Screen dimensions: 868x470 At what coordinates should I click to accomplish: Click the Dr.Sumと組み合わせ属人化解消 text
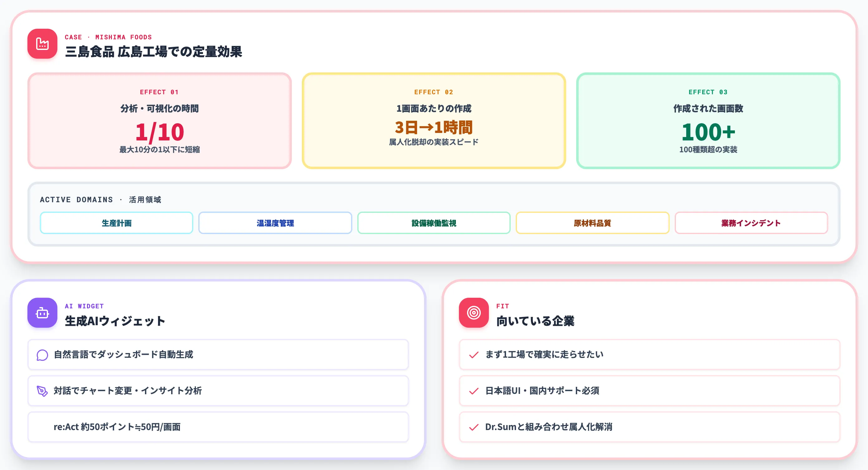(x=548, y=427)
